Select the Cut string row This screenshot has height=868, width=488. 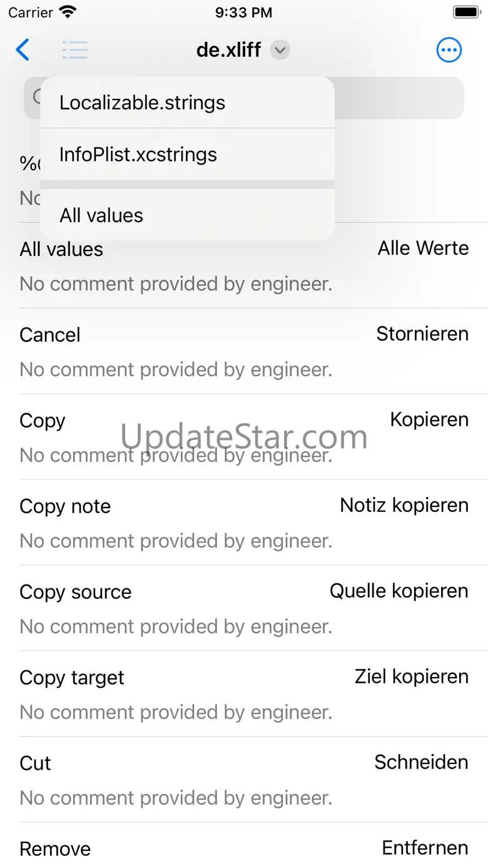pyautogui.click(x=244, y=780)
